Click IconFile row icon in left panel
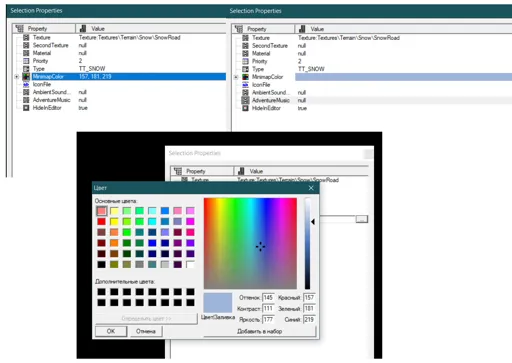The width and height of the screenshot is (512, 363). pos(26,84)
